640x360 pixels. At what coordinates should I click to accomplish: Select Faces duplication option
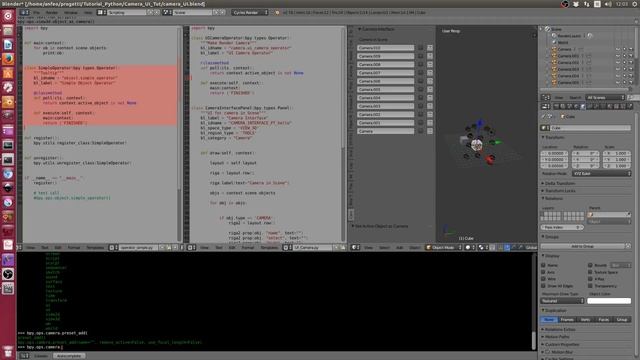pos(604,320)
